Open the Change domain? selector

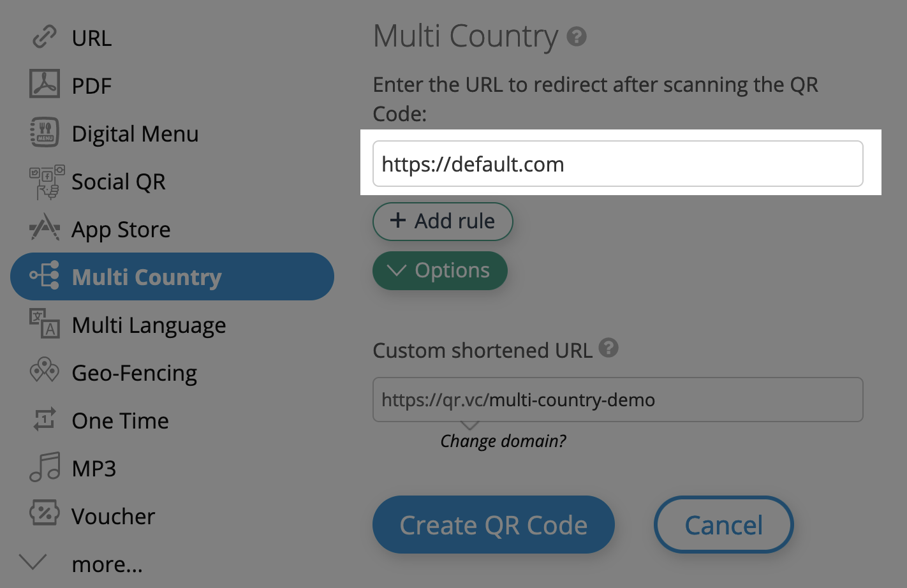click(503, 440)
